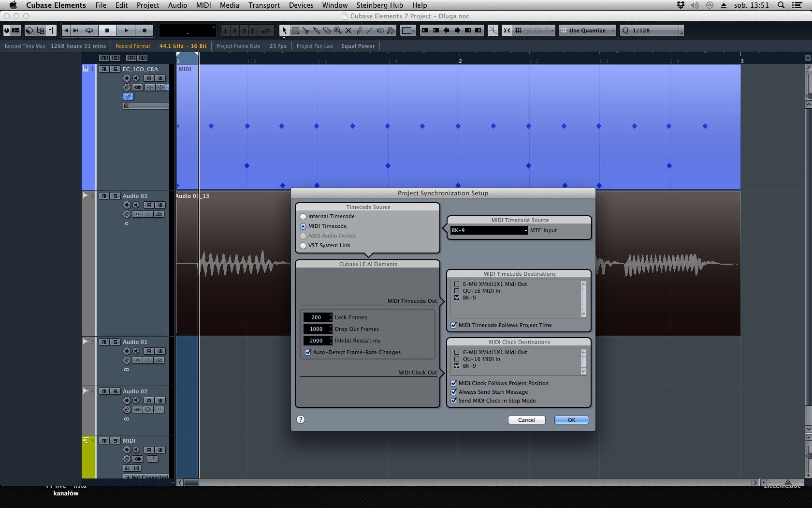Select MIDI Timecode radio button

[x=303, y=226]
